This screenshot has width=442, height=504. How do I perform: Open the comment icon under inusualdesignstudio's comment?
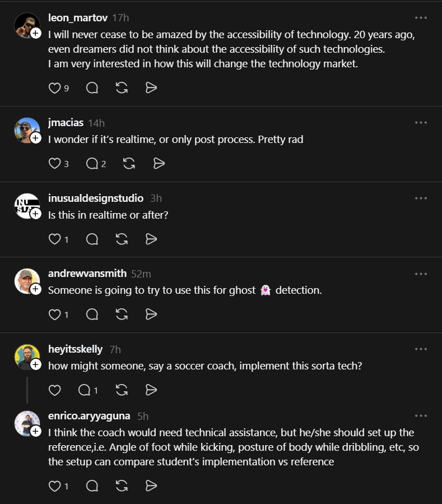pos(92,239)
